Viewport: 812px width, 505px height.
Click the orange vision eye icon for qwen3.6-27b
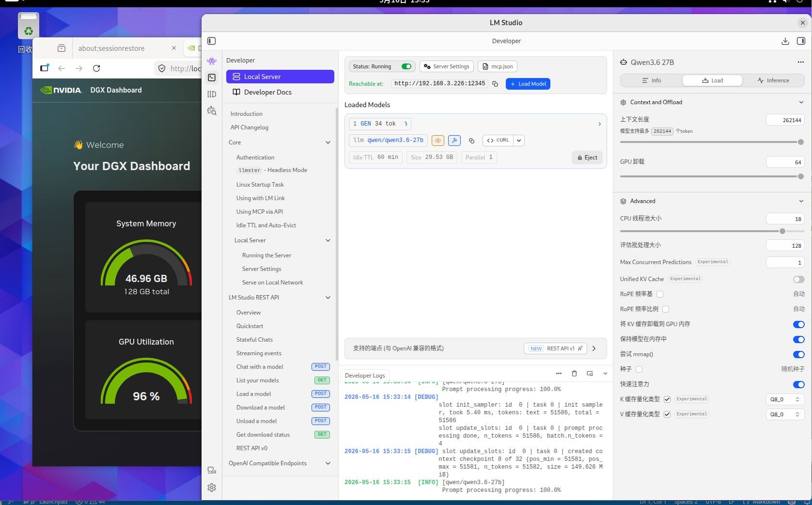click(437, 141)
